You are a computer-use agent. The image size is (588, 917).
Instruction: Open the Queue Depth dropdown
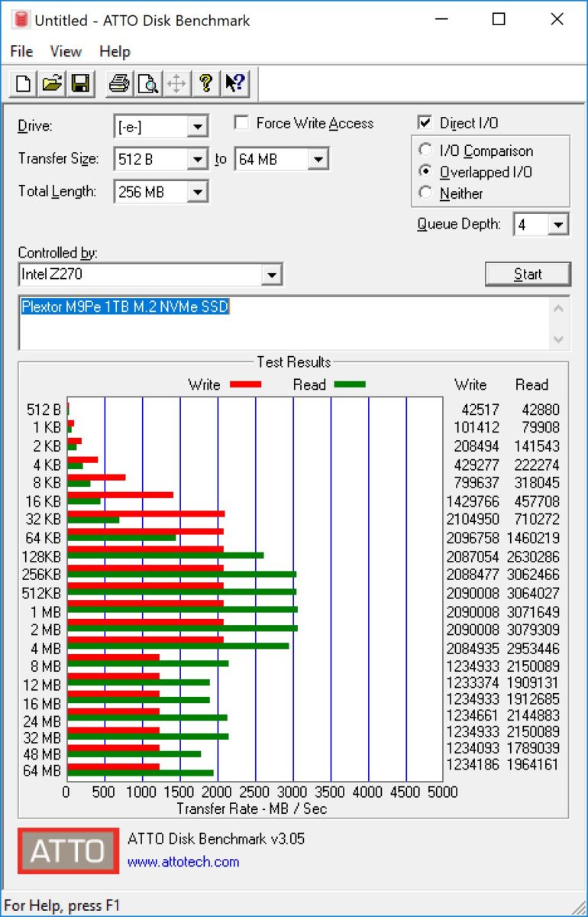(558, 225)
